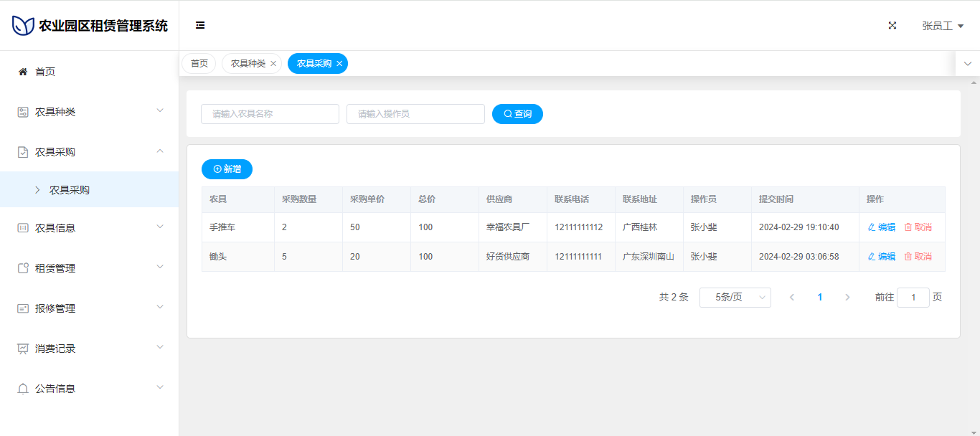Edit the 手推车 purchase row

point(882,227)
